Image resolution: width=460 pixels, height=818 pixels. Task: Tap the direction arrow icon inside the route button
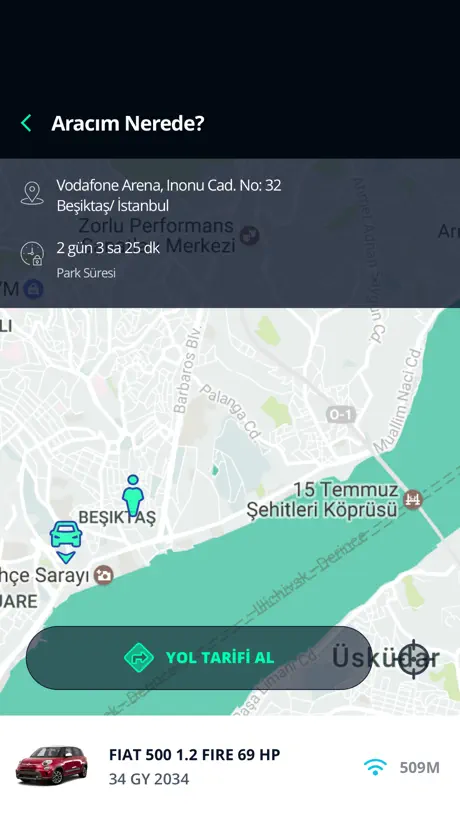(139, 658)
